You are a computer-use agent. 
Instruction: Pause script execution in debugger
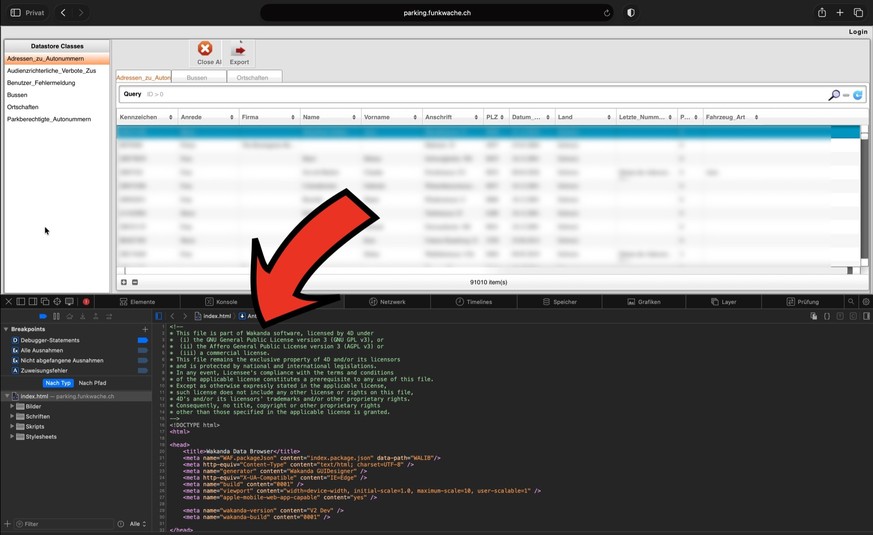coord(56,316)
